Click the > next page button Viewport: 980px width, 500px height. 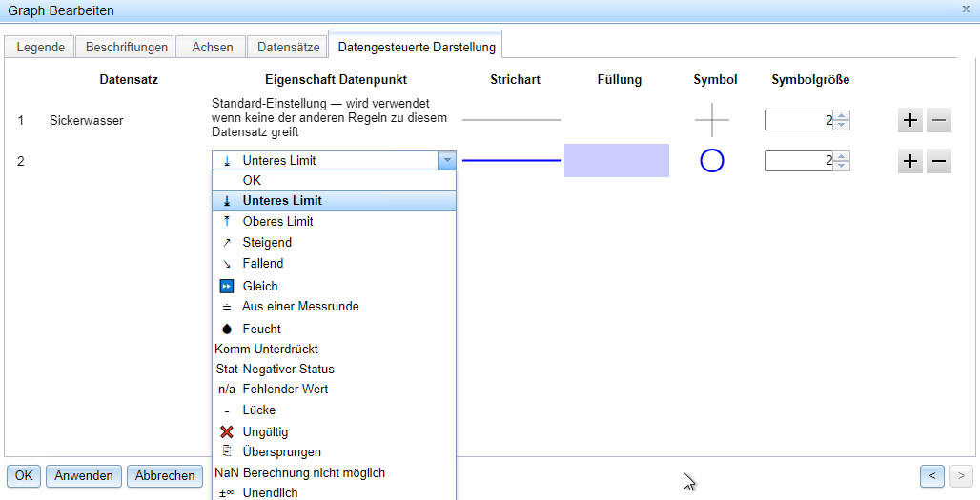(961, 475)
